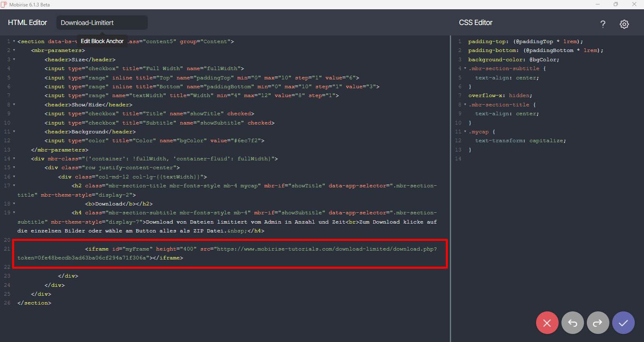Open editor settings gear icon
The width and height of the screenshot is (644, 342).
(624, 24)
